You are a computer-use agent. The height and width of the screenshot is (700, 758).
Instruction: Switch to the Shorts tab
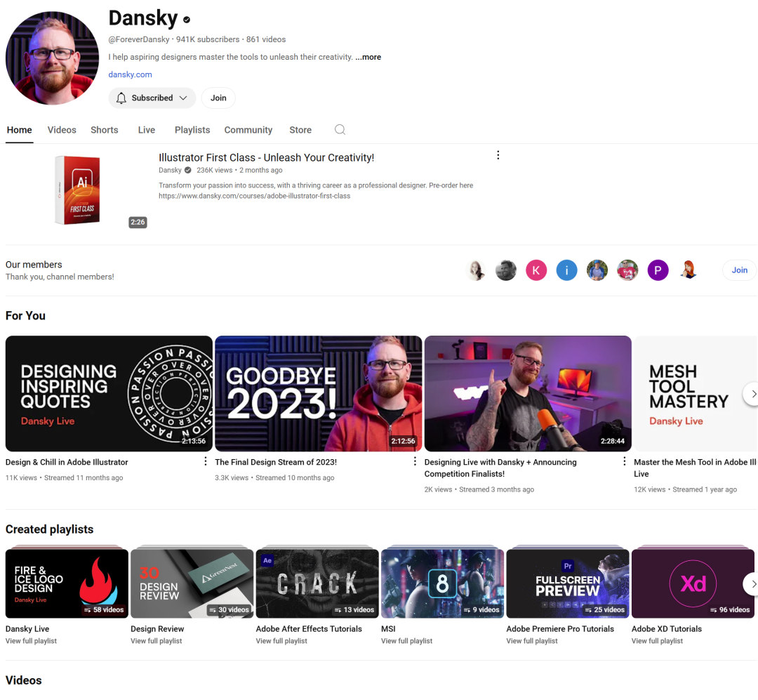pyautogui.click(x=105, y=130)
